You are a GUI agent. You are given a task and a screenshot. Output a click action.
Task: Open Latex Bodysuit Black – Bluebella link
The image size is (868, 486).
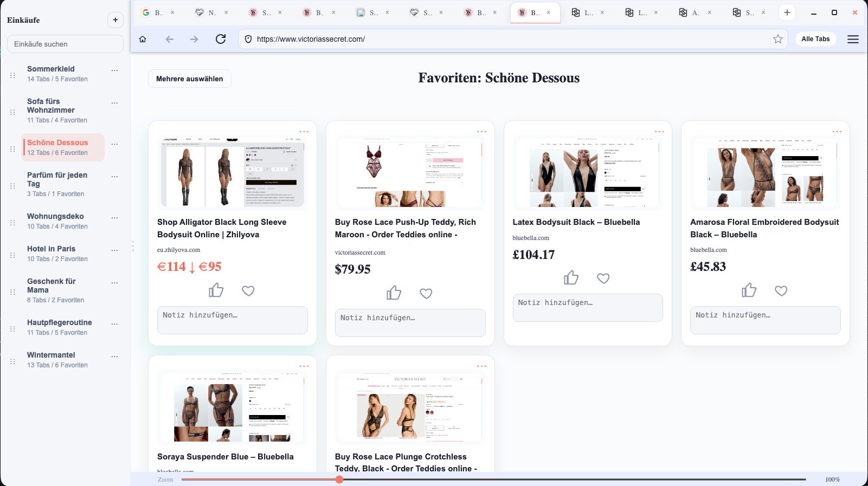576,222
